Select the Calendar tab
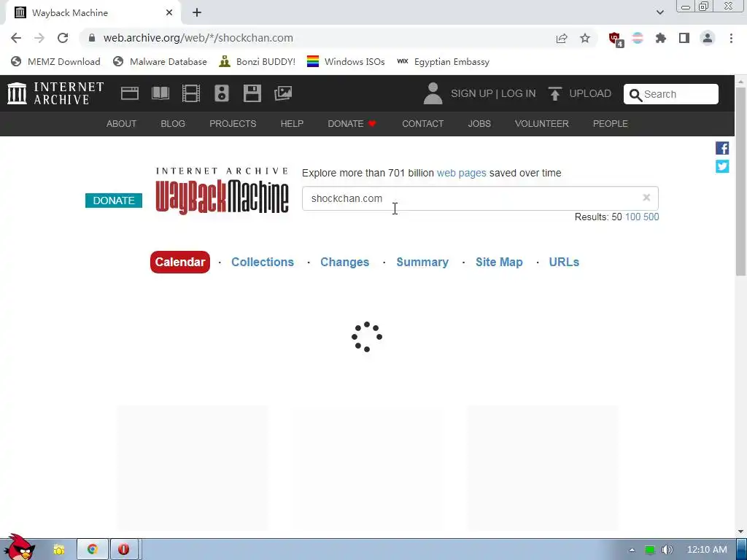 [180, 262]
